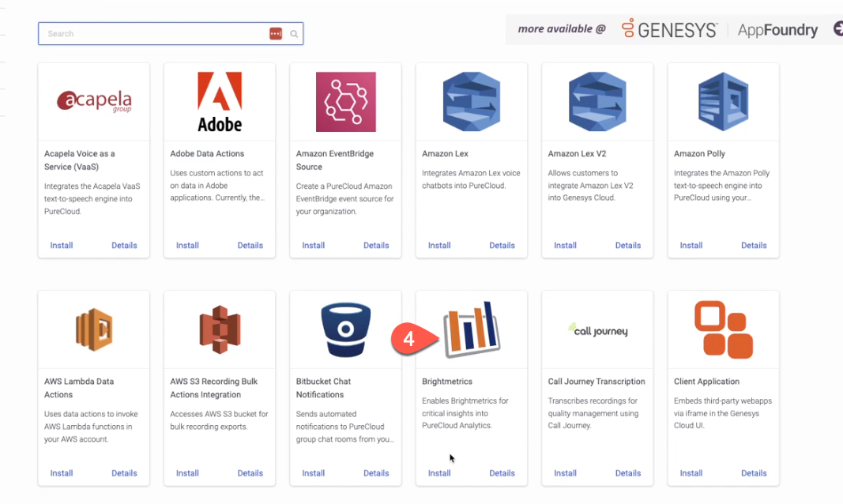
Task: Install Adobe Data Actions
Action: click(x=187, y=245)
